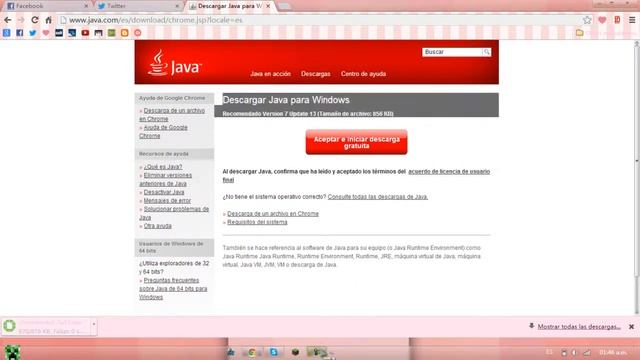
Task: Open ¿Qué es Java? link
Action: tap(163, 167)
